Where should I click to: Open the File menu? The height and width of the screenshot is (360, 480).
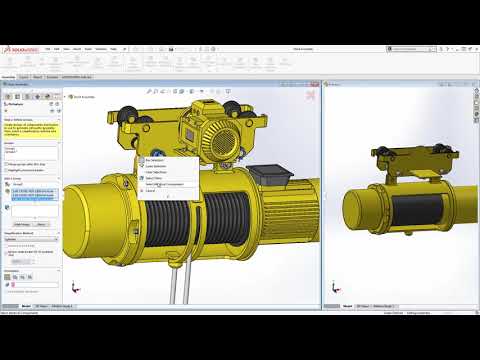coord(48,49)
